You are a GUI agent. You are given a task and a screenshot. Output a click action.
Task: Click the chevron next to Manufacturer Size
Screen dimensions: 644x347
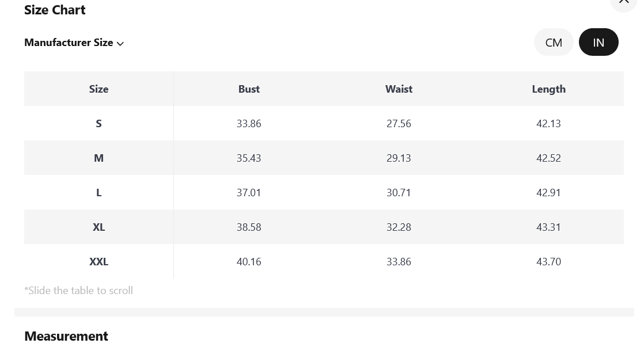120,44
